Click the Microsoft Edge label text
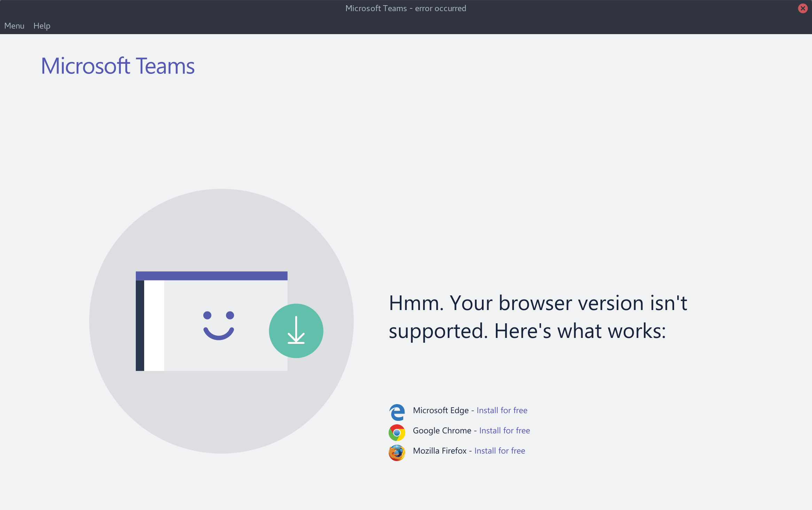Image resolution: width=812 pixels, height=510 pixels. tap(440, 410)
